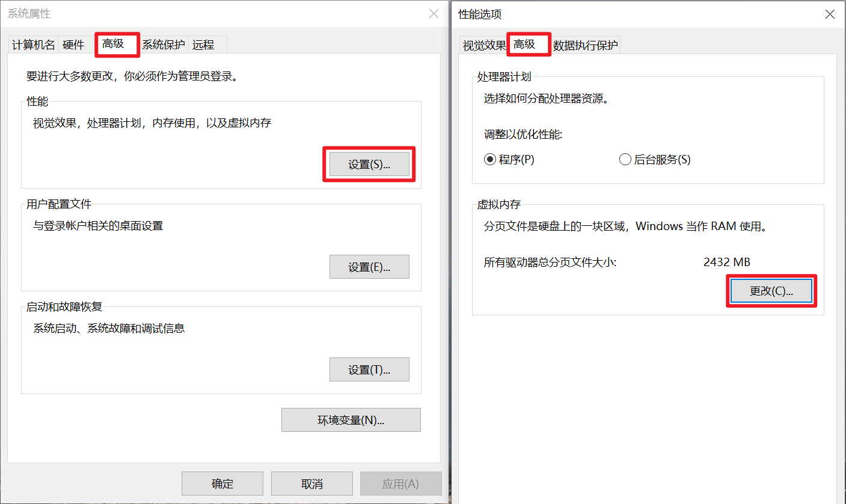Close the 性能选项 dialog window
This screenshot has height=504, width=846.
click(x=830, y=13)
